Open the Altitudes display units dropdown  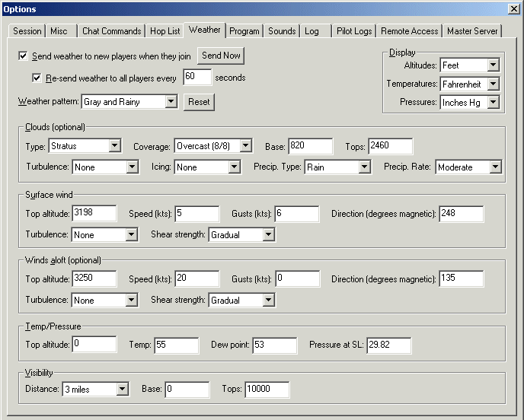point(469,65)
